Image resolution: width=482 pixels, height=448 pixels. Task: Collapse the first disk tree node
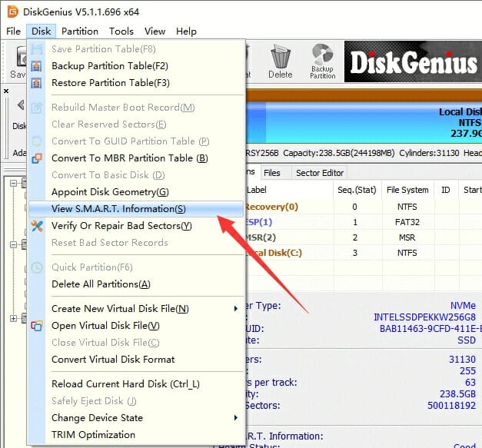[14, 184]
